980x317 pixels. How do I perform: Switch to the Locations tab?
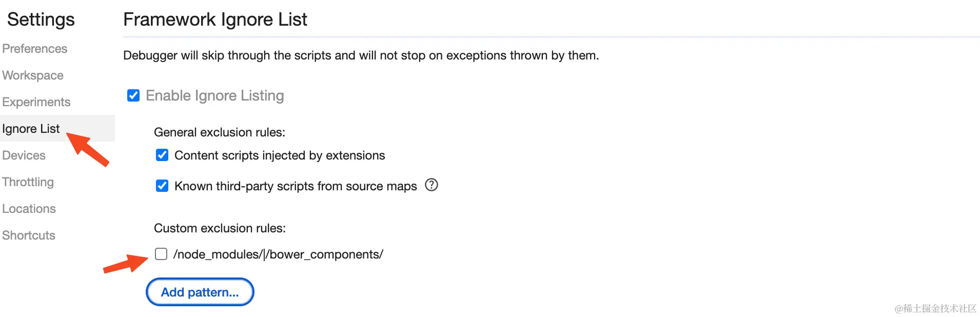pos(29,209)
